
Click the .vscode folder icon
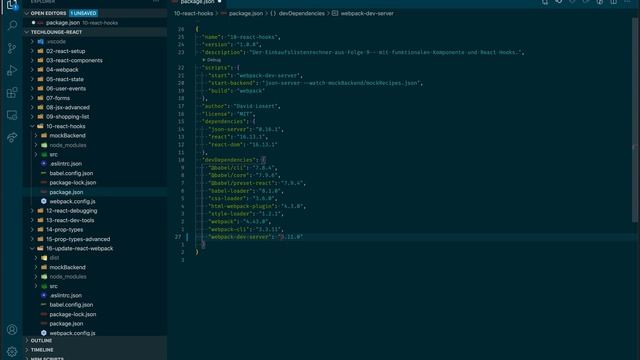click(x=40, y=42)
